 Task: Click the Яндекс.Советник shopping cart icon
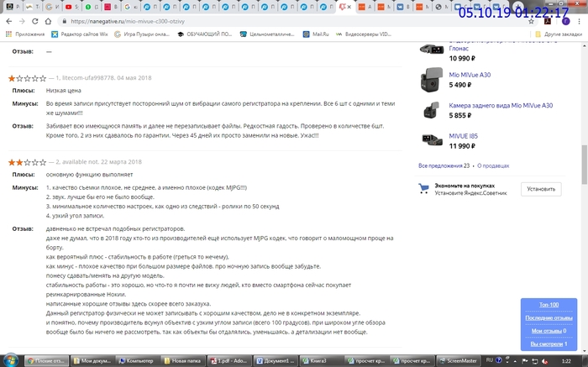423,188
